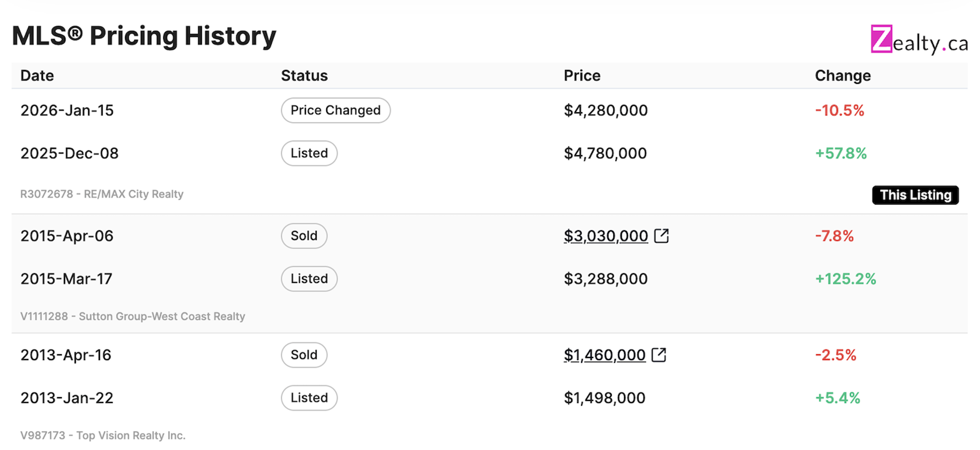Select the V987173 Top Vision Realty text
980x450 pixels.
(x=103, y=435)
